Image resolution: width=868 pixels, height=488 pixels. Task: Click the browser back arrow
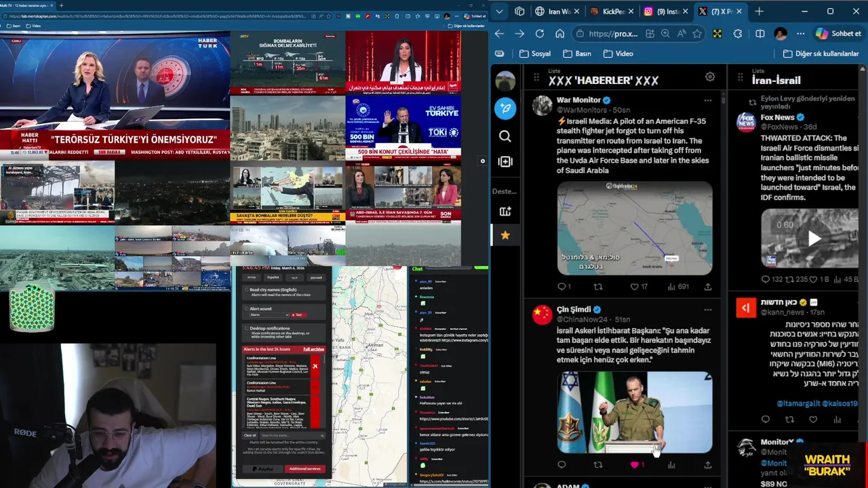(499, 33)
